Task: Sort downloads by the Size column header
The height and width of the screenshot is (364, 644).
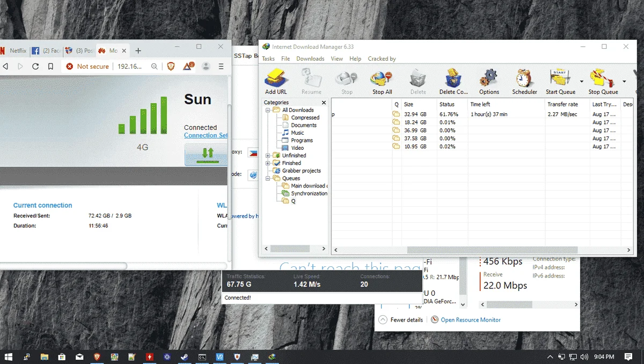Action: (419, 104)
